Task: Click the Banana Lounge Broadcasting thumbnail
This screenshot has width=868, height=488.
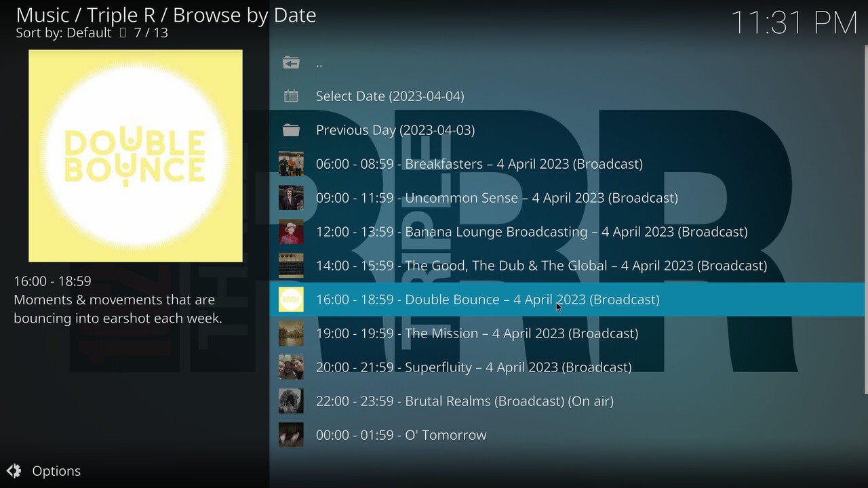Action: (291, 232)
